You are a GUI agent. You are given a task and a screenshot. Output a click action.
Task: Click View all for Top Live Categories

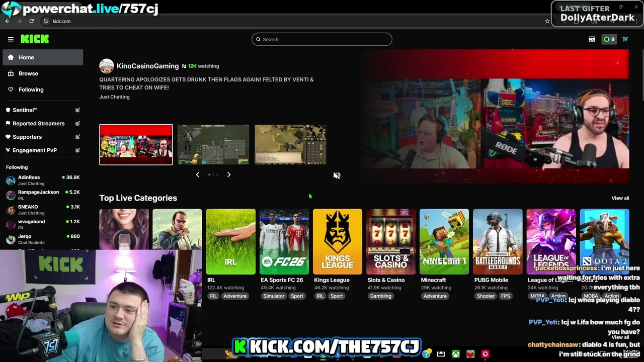click(x=620, y=198)
